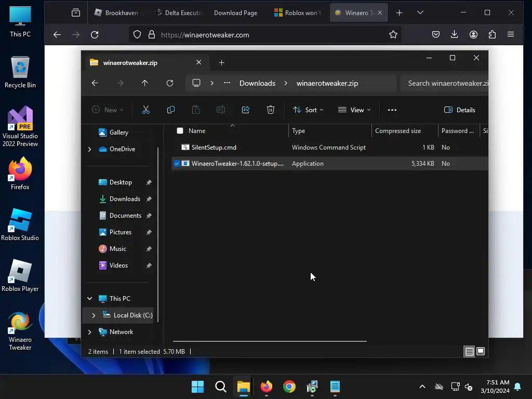Image resolution: width=532 pixels, height=399 pixels.
Task: Add a new File Explorer tab
Action: (x=221, y=63)
